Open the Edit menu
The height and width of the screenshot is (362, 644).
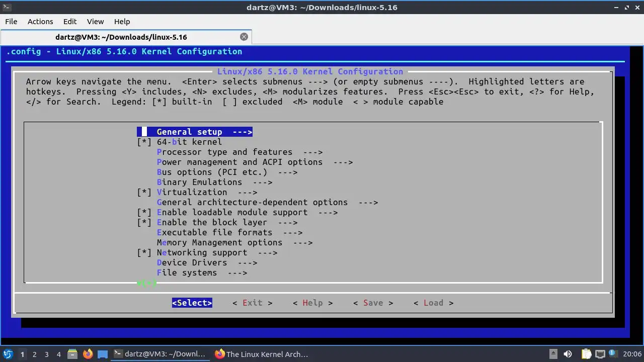click(70, 21)
